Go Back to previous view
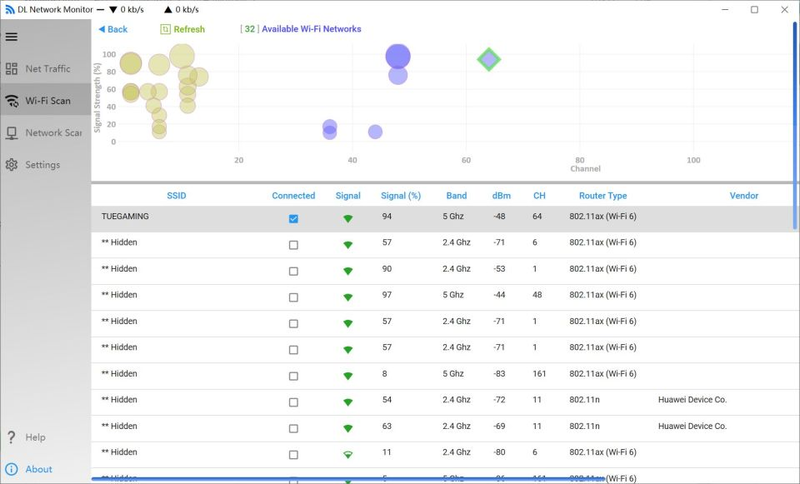This screenshot has width=800, height=484. point(113,29)
